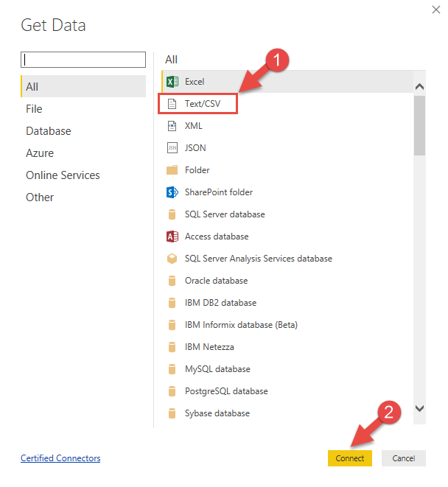Viewport: 448px width, 487px height.
Task: Click the Cancel button
Action: coord(403,458)
